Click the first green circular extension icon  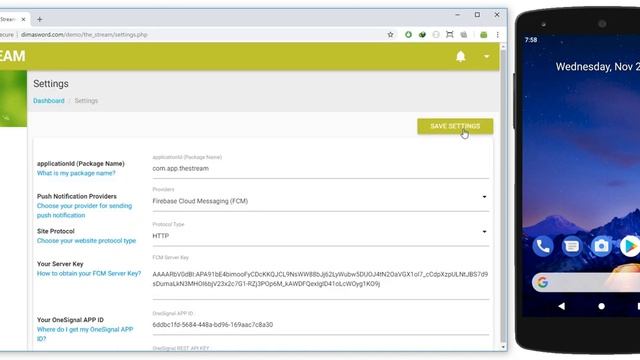408,35
